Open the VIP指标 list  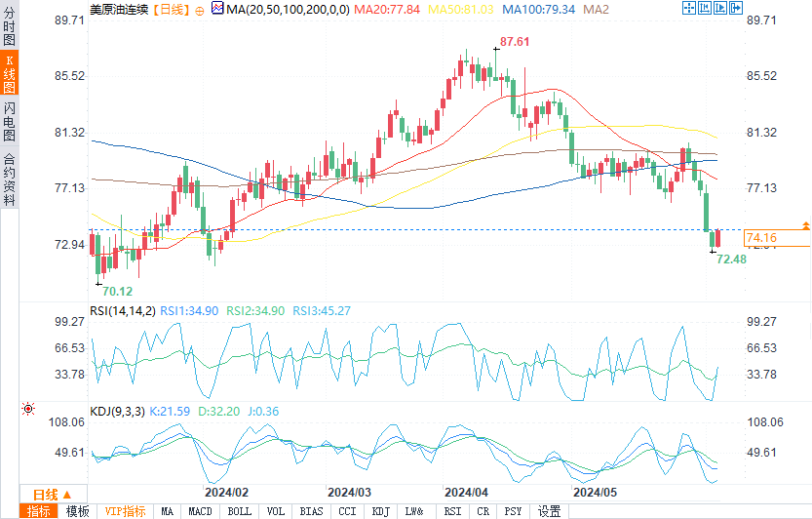coord(125,511)
